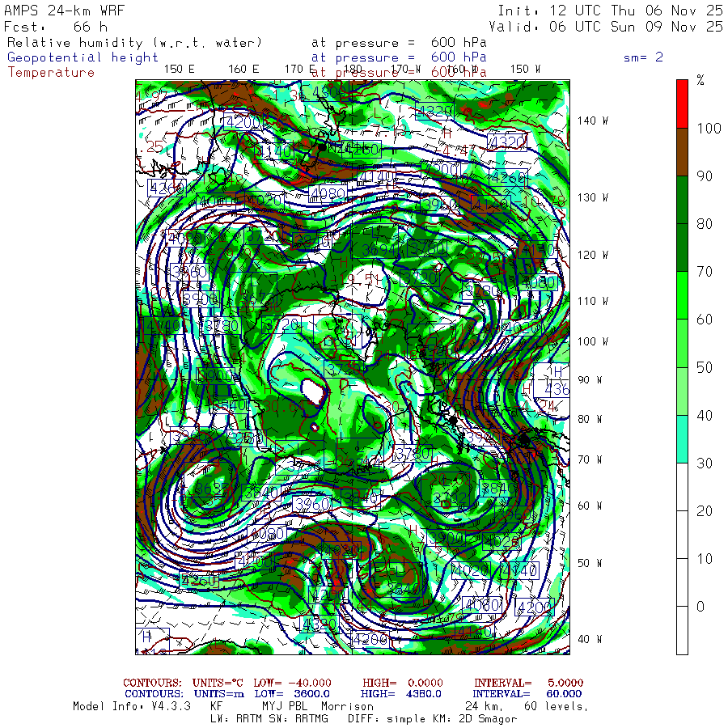Image resolution: width=728 pixels, height=728 pixels.
Task: Click the "100" tick on the legend
Action: pos(706,129)
